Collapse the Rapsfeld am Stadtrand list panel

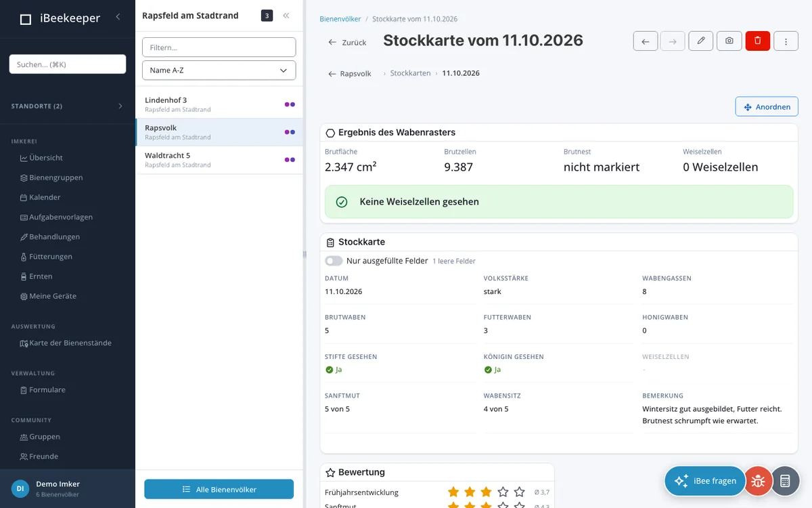tap(286, 16)
